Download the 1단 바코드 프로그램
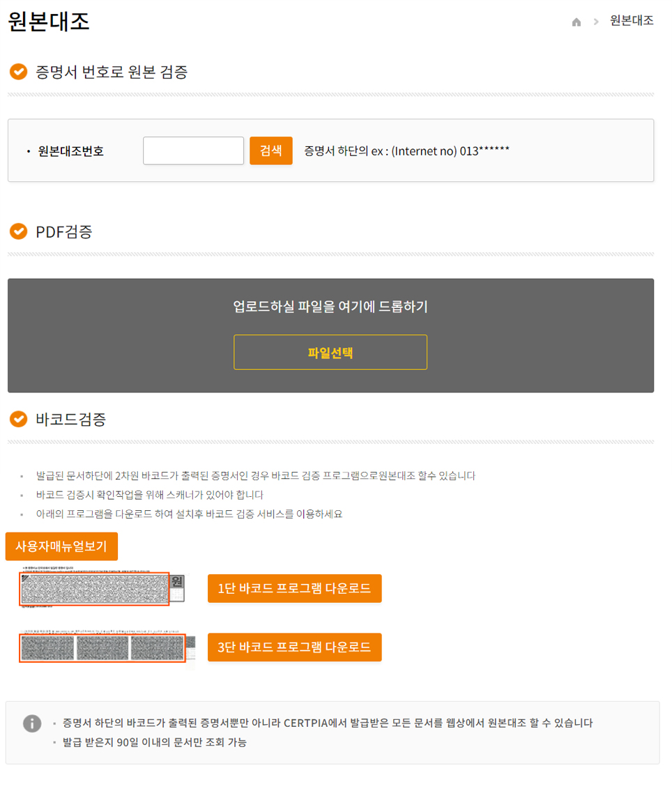Image resolution: width=672 pixels, height=791 pixels. pos(295,588)
